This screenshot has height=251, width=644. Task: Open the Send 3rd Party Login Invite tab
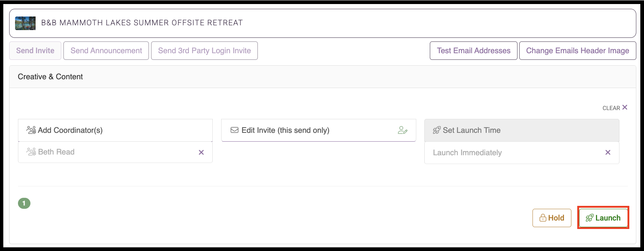[204, 51]
